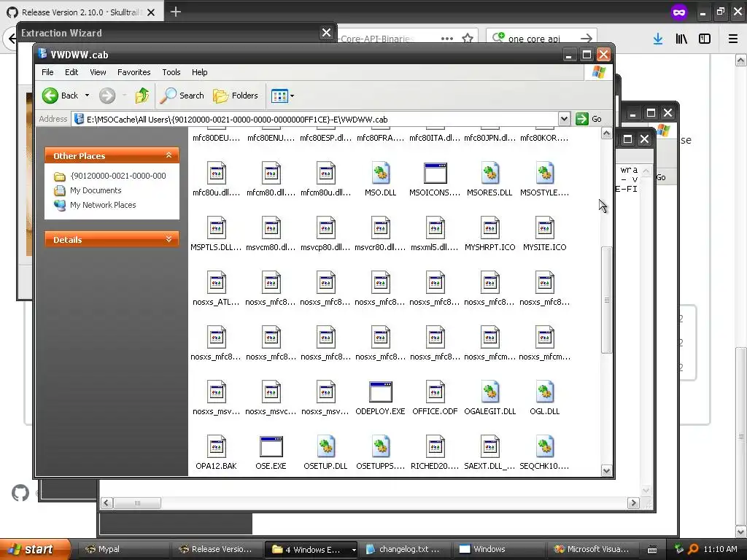The image size is (747, 560).
Task: Select the msxml5.dll file icon
Action: pyautogui.click(x=435, y=228)
